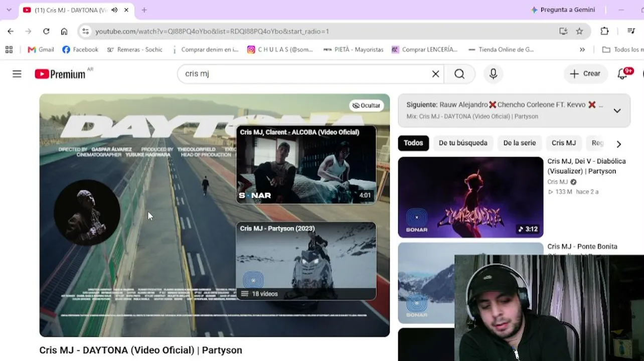Screen dimensions: 644x361
Task: Start voice search with the microphone
Action: point(493,74)
